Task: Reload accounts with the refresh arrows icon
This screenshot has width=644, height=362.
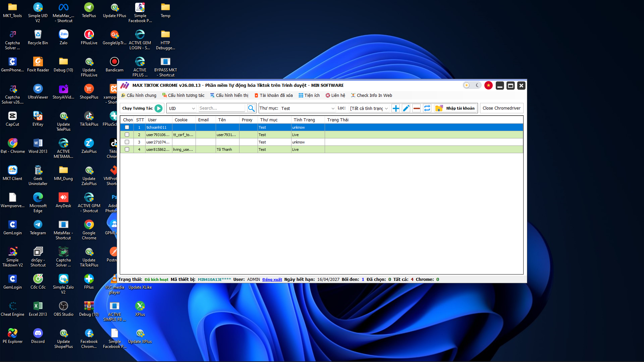Action: [427, 108]
